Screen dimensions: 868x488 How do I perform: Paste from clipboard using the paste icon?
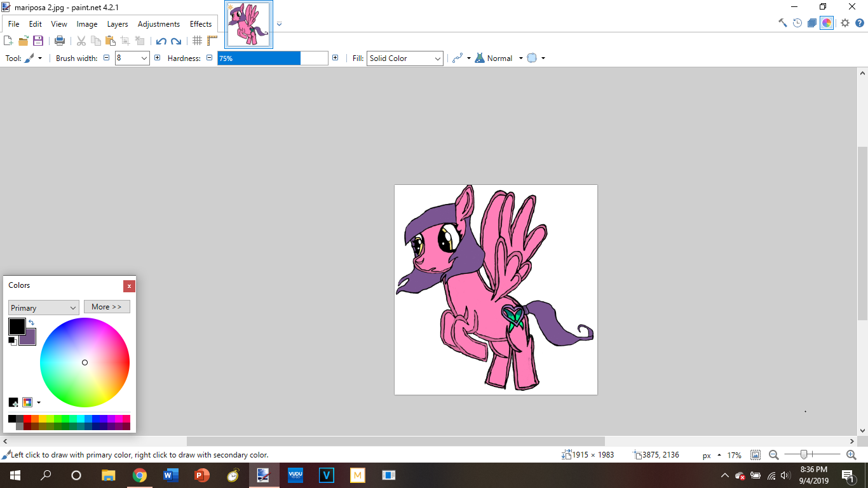pos(111,41)
